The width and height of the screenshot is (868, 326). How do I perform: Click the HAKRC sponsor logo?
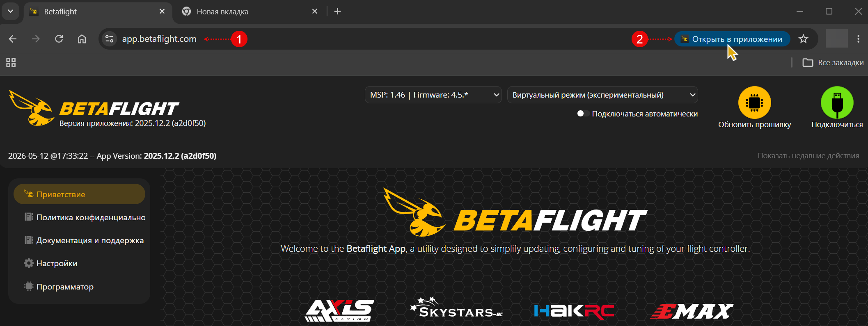574,312
